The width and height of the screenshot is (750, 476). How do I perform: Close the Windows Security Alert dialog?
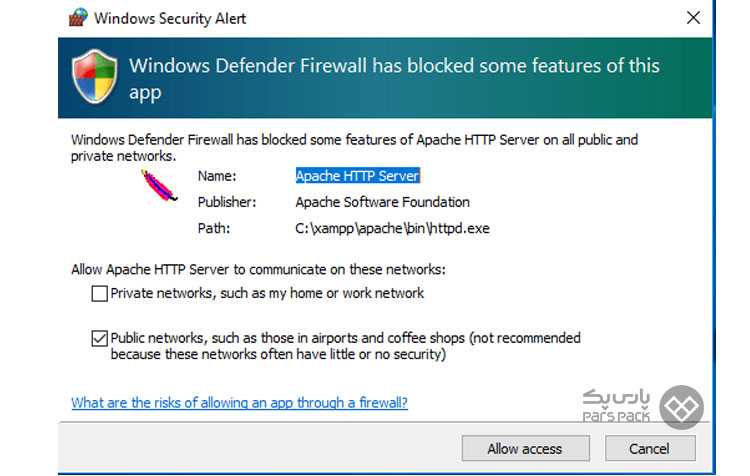(693, 18)
